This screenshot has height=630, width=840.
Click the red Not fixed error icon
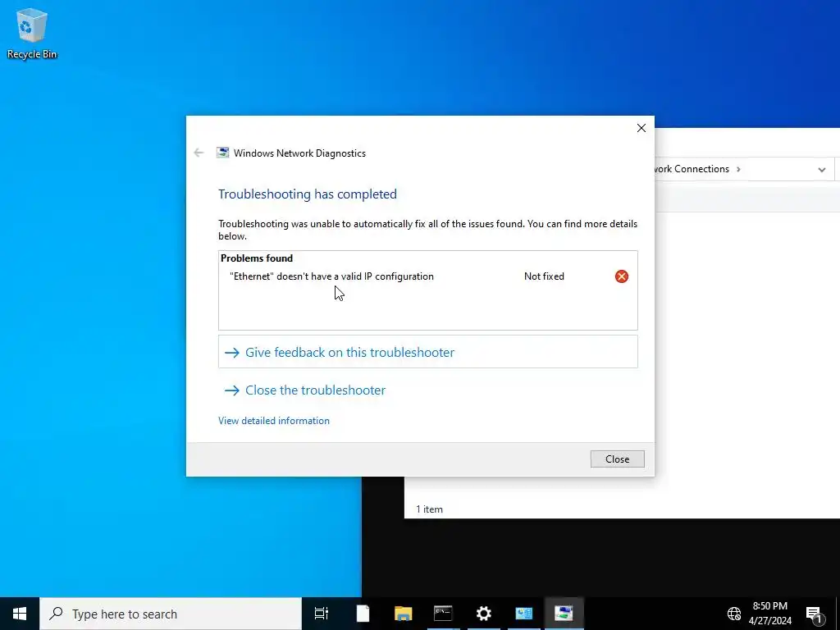click(622, 276)
